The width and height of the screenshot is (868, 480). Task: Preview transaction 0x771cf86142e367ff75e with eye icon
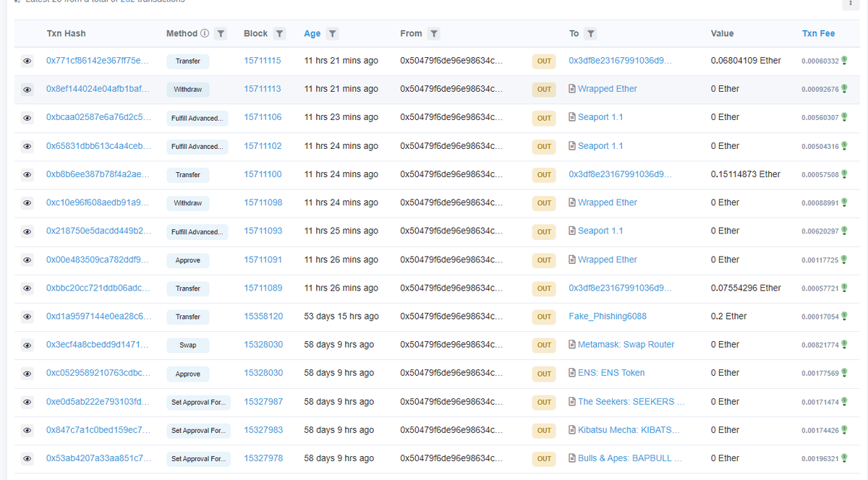[27, 61]
